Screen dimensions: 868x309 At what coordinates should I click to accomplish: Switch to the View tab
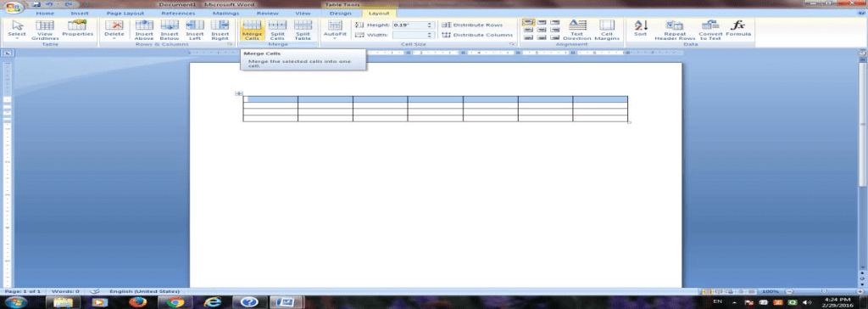point(303,14)
